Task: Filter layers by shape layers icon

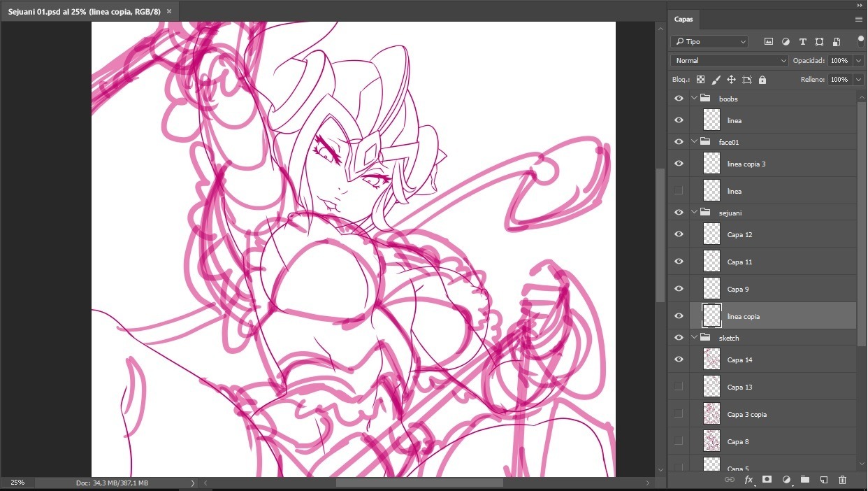Action: tap(819, 42)
